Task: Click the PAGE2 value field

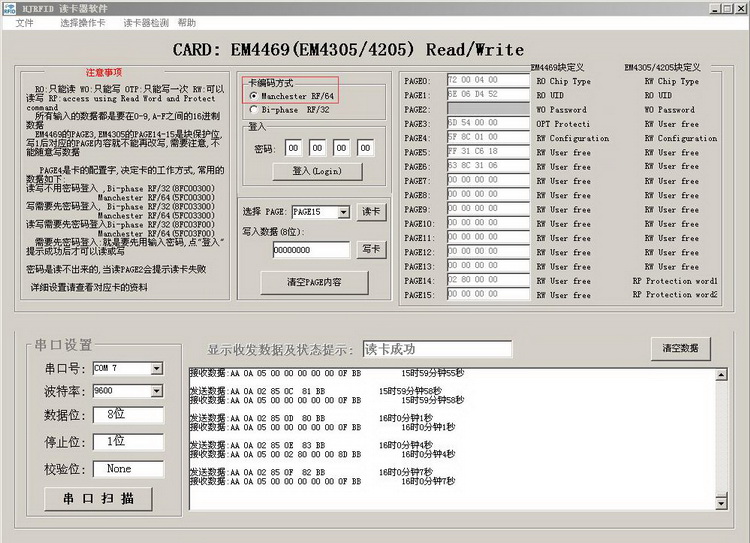Action: [x=488, y=109]
